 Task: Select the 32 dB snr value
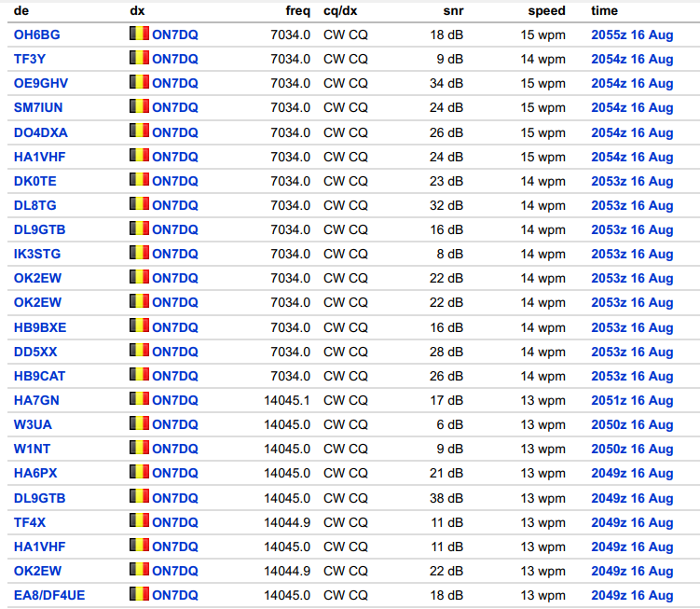coord(446,205)
